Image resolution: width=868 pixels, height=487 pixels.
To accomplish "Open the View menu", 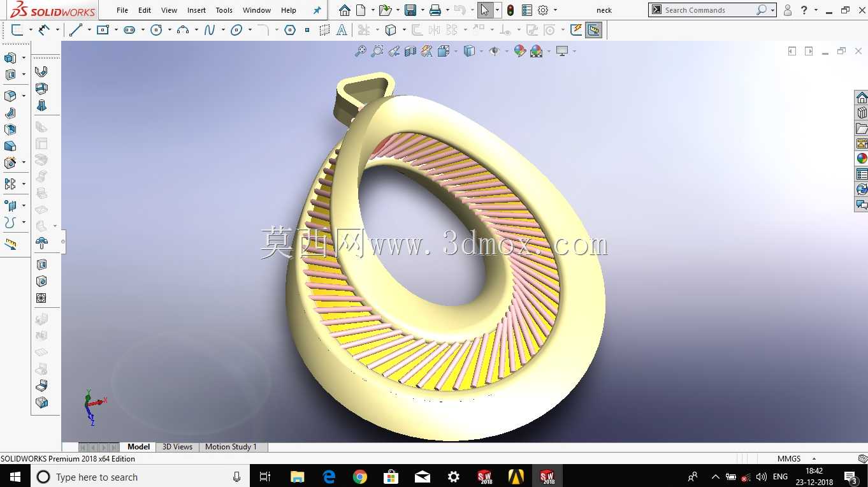I will (x=170, y=10).
